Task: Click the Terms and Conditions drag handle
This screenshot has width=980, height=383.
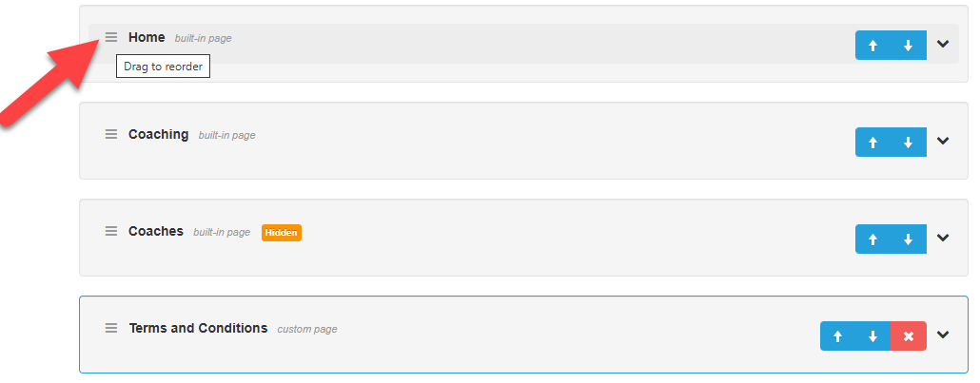Action: point(111,328)
